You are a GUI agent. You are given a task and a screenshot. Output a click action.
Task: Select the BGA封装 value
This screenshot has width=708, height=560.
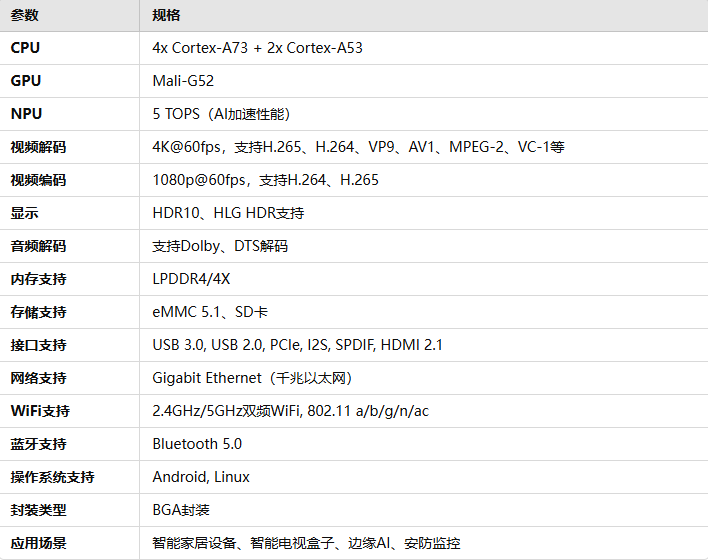tap(181, 510)
